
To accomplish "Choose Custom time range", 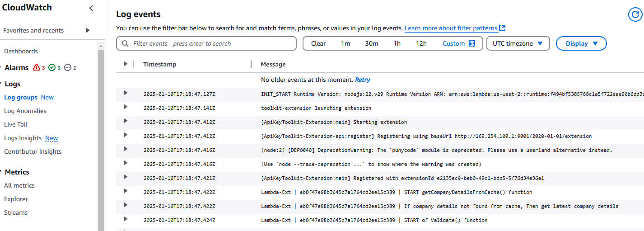I will click(x=454, y=43).
